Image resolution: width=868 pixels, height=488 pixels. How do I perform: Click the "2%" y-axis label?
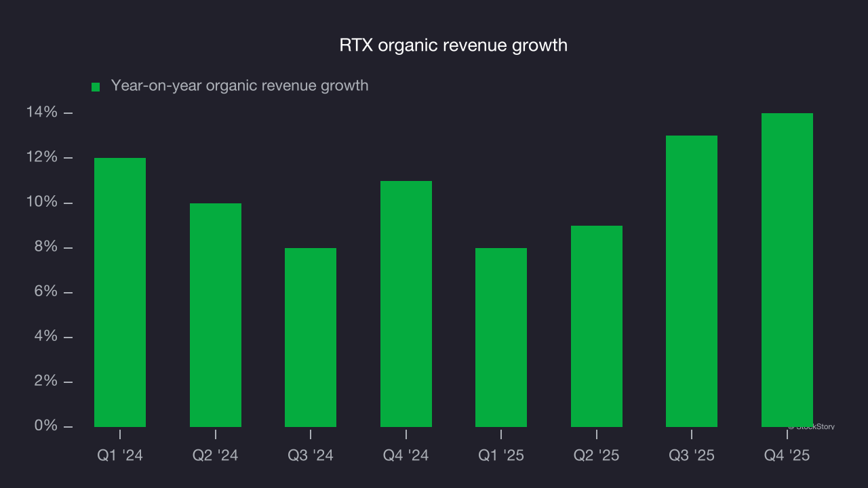tap(46, 382)
